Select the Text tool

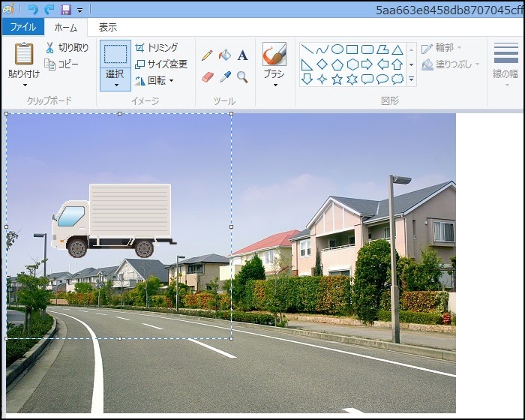pyautogui.click(x=243, y=55)
